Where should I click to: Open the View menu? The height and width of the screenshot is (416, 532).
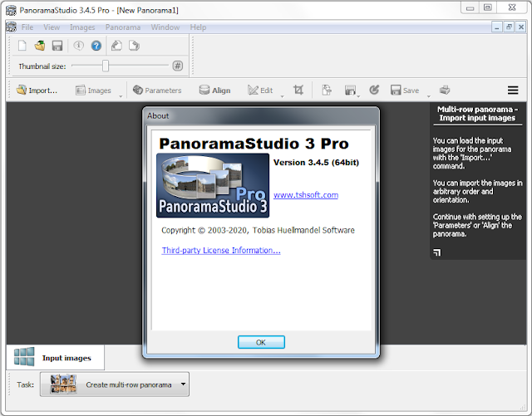52,27
